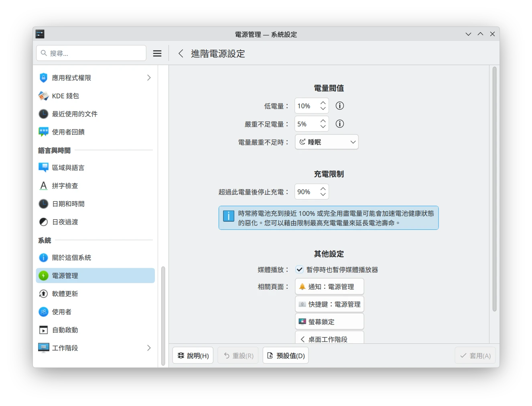
Task: Click the 說明(H) button
Action: (193, 355)
